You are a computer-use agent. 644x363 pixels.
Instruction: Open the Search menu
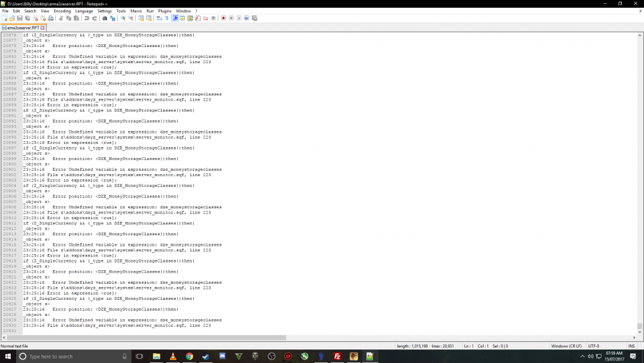[30, 11]
